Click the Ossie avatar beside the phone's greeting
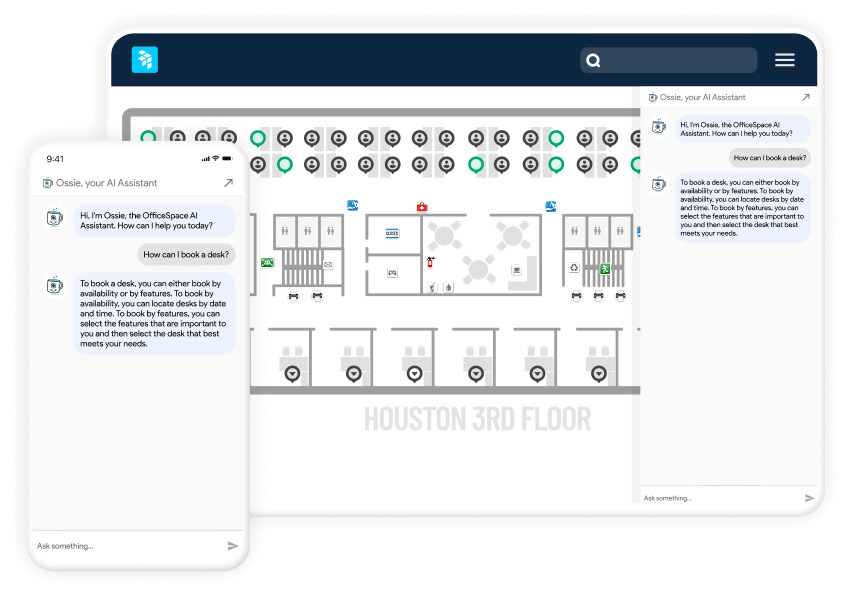 click(55, 217)
